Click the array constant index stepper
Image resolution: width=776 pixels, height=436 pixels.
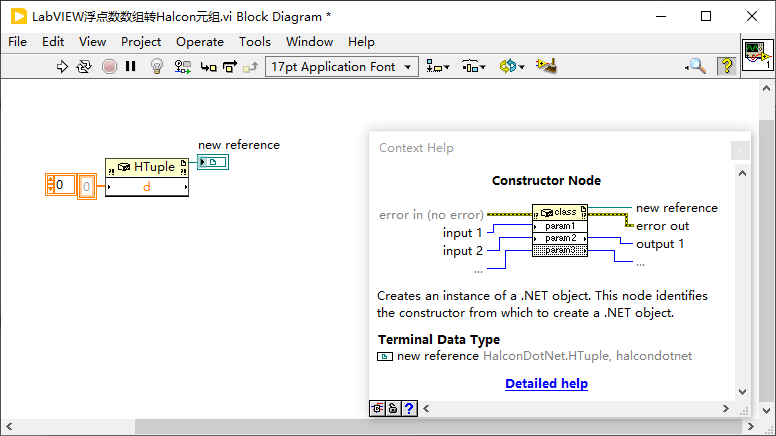(x=50, y=185)
